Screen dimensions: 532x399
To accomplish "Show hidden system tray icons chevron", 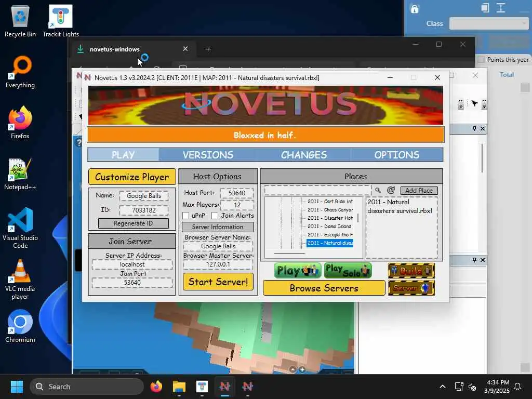I will [x=443, y=387].
